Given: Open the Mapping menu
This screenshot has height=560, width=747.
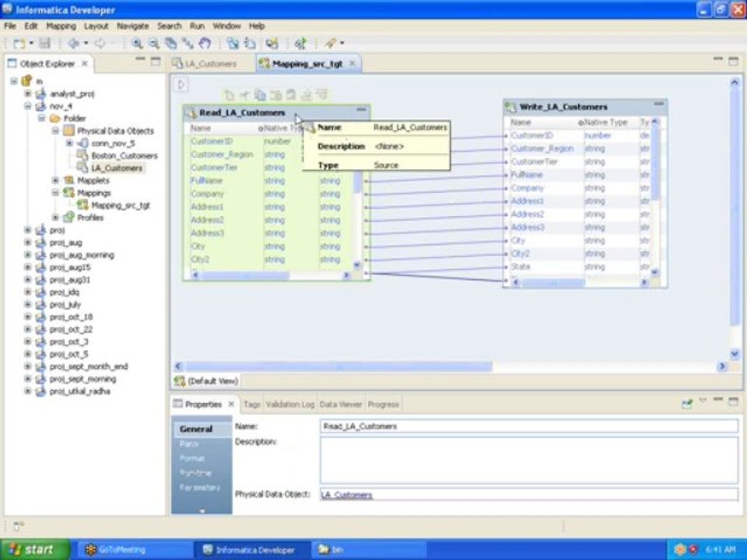Looking at the screenshot, I should [x=61, y=26].
